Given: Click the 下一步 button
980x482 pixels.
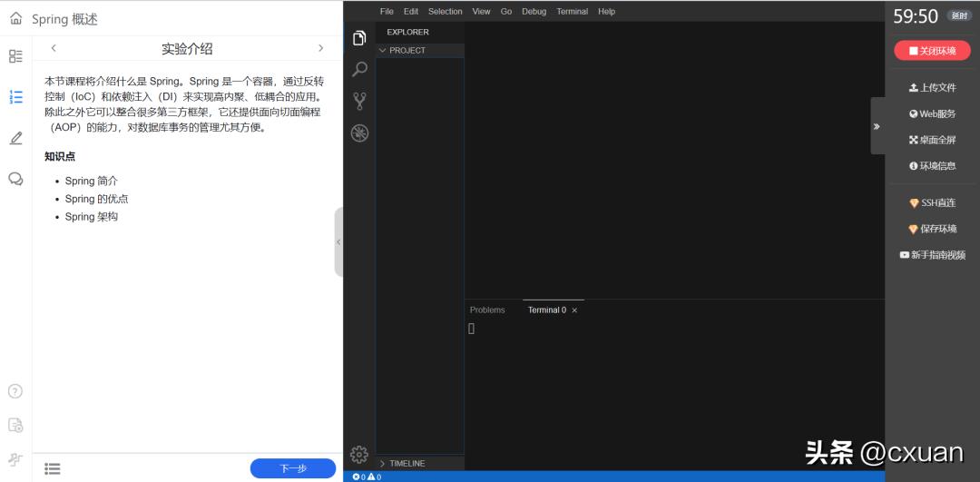Looking at the screenshot, I should [x=293, y=468].
